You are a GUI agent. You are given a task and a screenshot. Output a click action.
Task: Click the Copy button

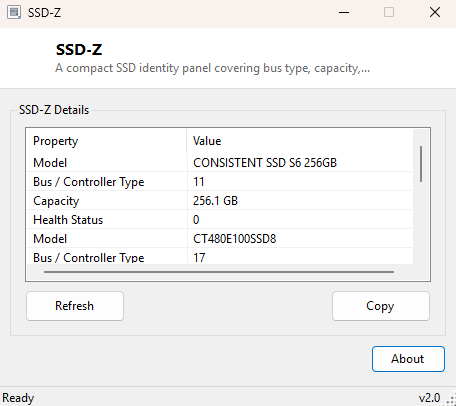381,306
